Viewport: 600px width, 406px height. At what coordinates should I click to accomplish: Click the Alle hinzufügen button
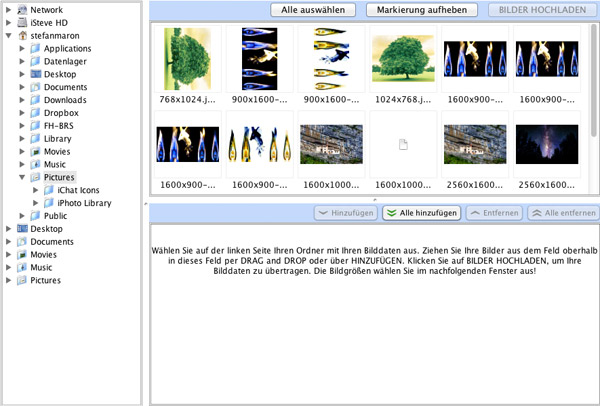tap(421, 213)
